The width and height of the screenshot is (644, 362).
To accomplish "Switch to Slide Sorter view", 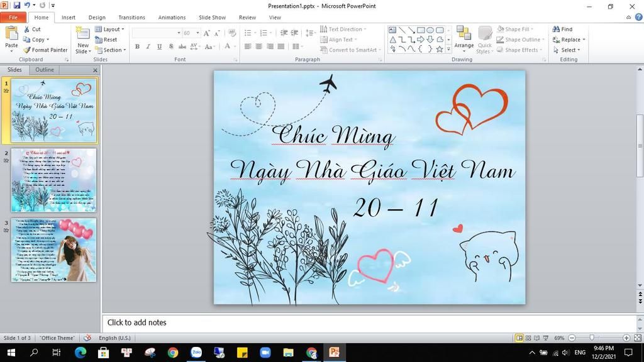I will pyautogui.click(x=528, y=337).
